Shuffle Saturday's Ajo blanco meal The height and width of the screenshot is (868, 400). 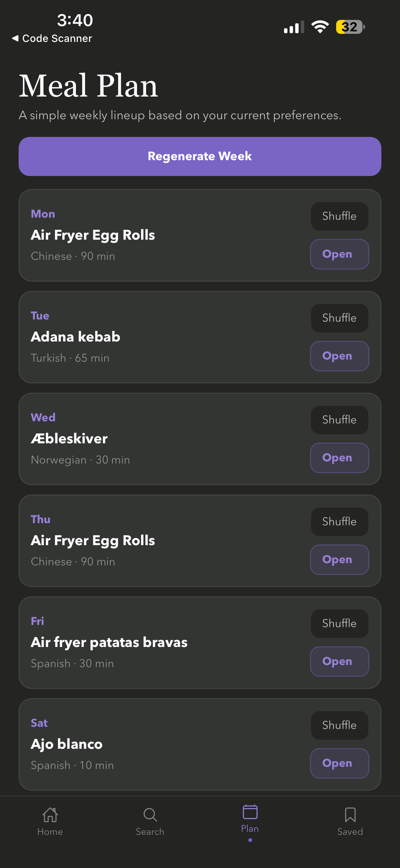[x=340, y=725]
